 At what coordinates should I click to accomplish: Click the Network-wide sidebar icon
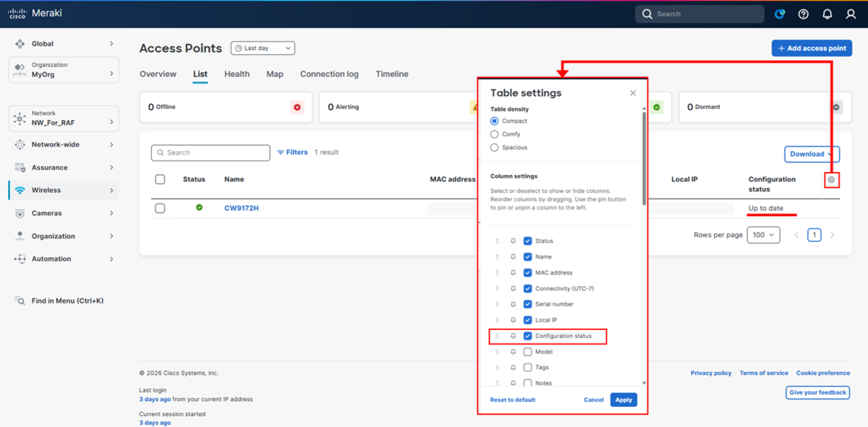tap(20, 145)
